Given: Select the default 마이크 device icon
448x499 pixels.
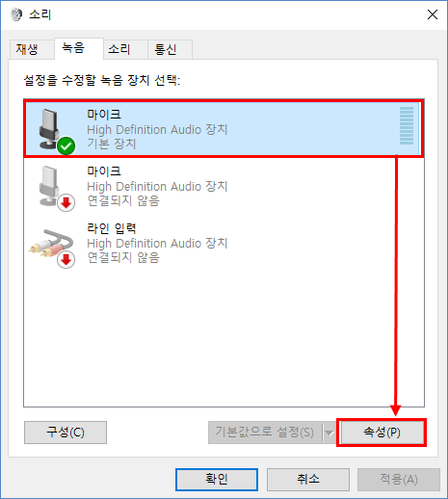Looking at the screenshot, I should (x=53, y=130).
